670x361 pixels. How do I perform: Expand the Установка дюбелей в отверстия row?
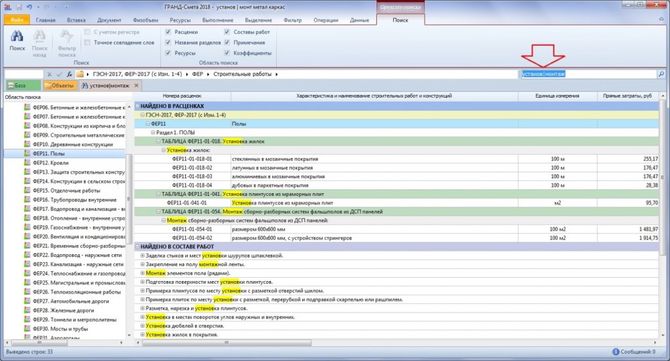pos(143,326)
